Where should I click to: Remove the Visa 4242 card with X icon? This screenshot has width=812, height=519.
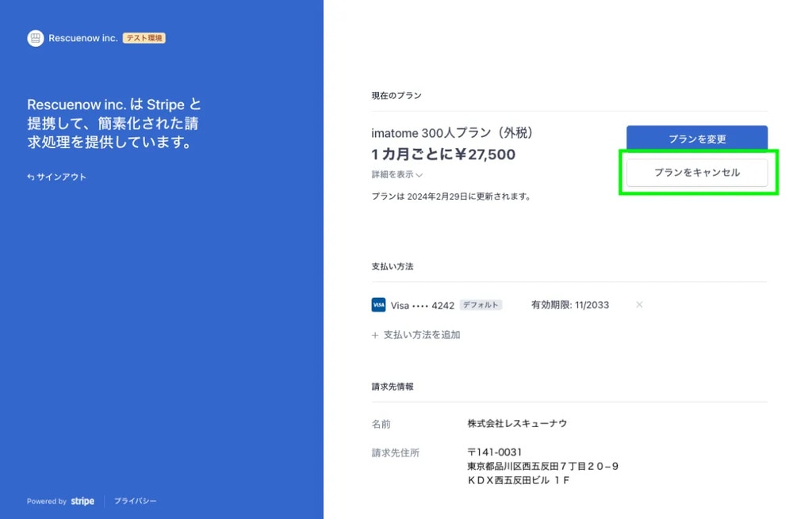click(639, 305)
